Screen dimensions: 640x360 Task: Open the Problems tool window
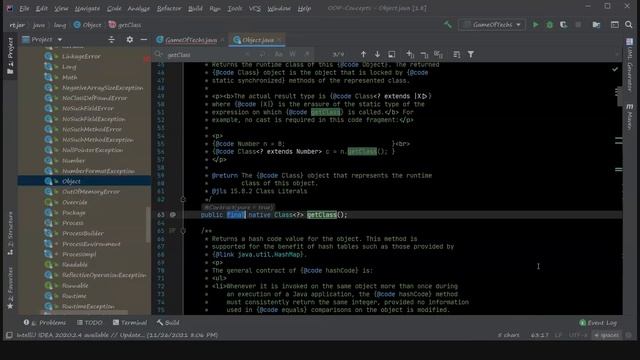coord(45,322)
